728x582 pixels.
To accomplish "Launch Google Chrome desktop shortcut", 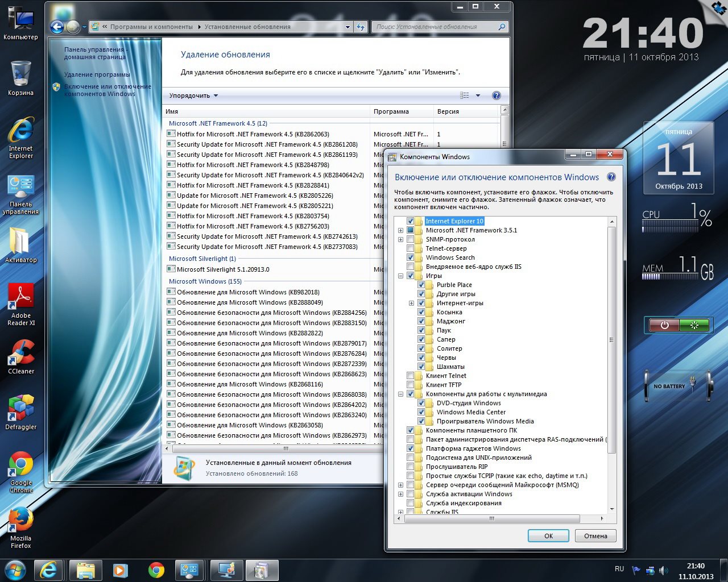I will pyautogui.click(x=20, y=472).
